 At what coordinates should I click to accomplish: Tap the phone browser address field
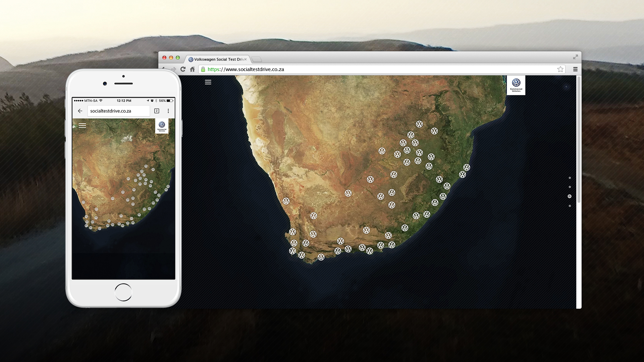[119, 111]
